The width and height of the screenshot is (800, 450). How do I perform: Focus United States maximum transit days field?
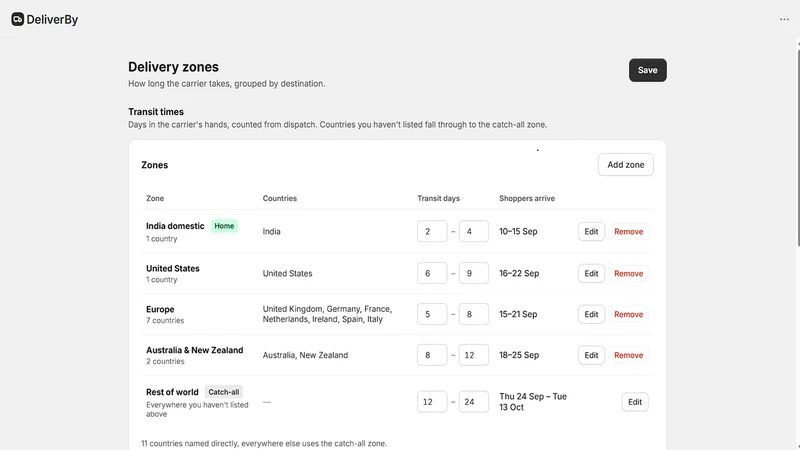click(x=473, y=273)
